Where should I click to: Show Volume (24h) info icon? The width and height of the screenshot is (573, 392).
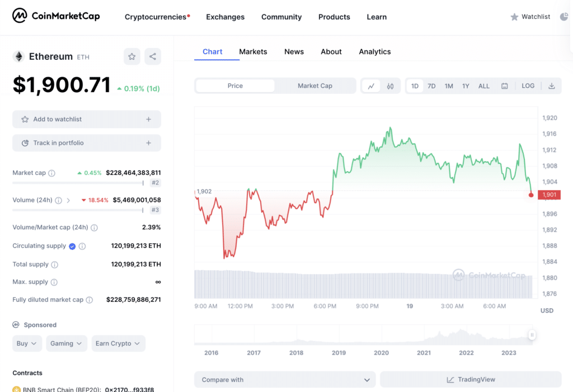(x=58, y=200)
